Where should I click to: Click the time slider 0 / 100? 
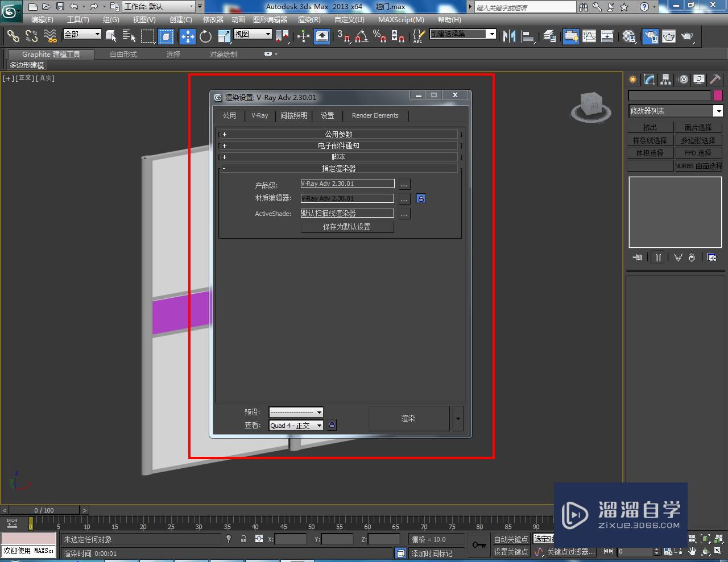tap(44, 510)
